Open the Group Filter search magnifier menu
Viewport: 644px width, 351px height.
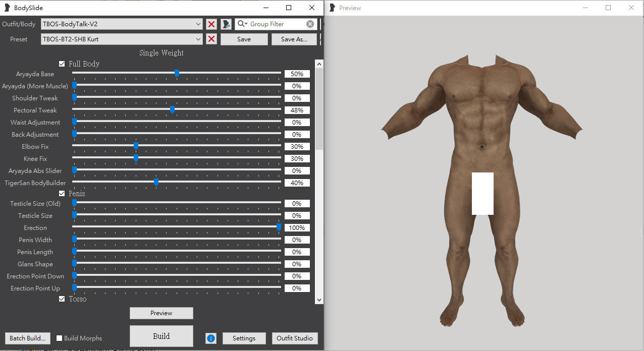coord(243,24)
